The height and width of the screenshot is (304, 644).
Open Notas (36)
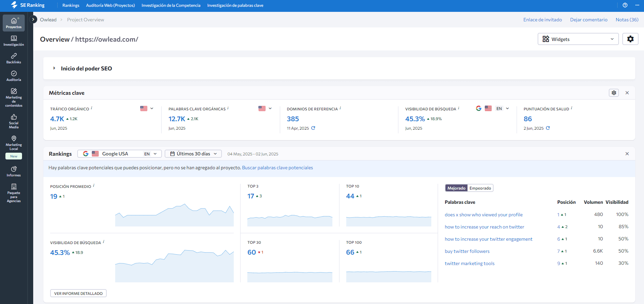coord(627,20)
